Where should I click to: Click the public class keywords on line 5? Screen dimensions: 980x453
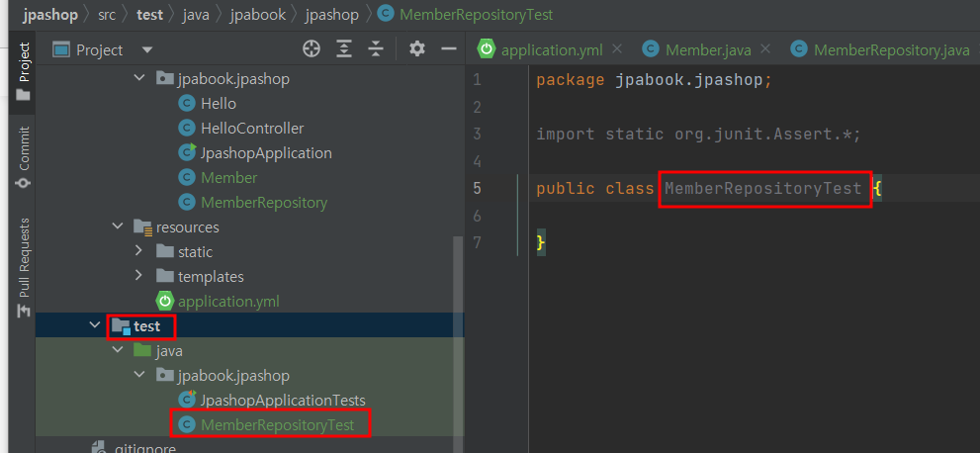595,188
